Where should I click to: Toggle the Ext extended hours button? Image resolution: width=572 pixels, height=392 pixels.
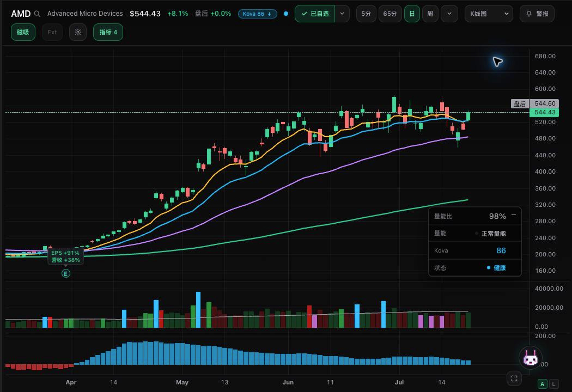click(x=52, y=32)
